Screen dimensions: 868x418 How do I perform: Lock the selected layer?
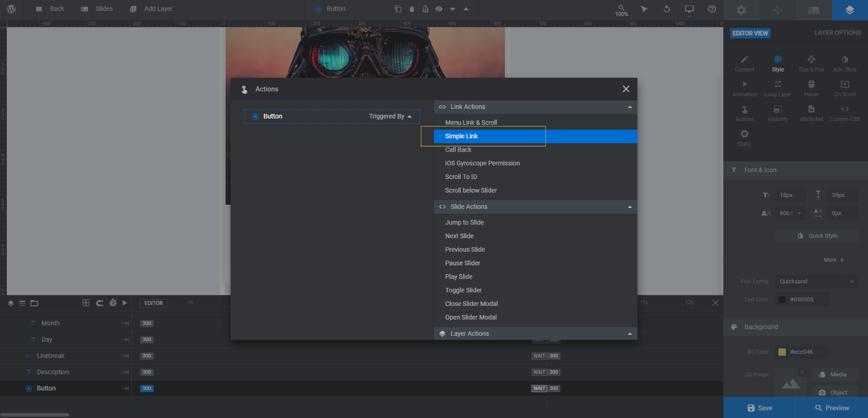(x=425, y=9)
